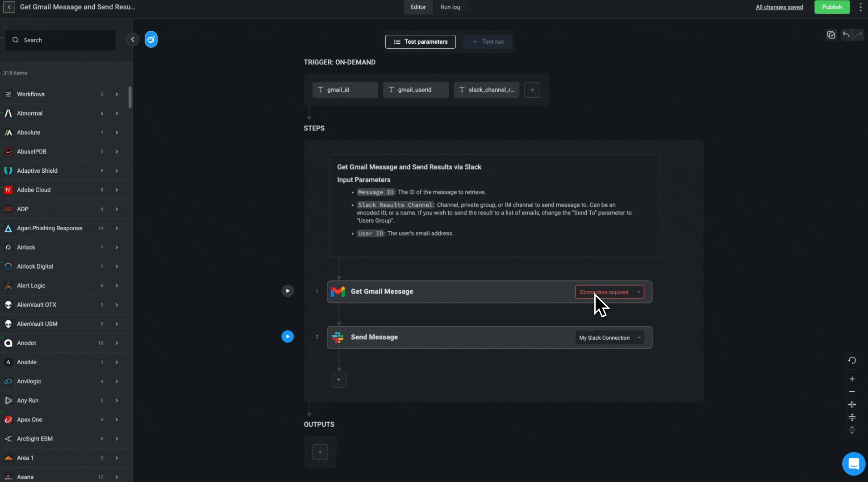Click the copy icon in top-right toolbar
This screenshot has height=482, width=868.
coord(831,35)
